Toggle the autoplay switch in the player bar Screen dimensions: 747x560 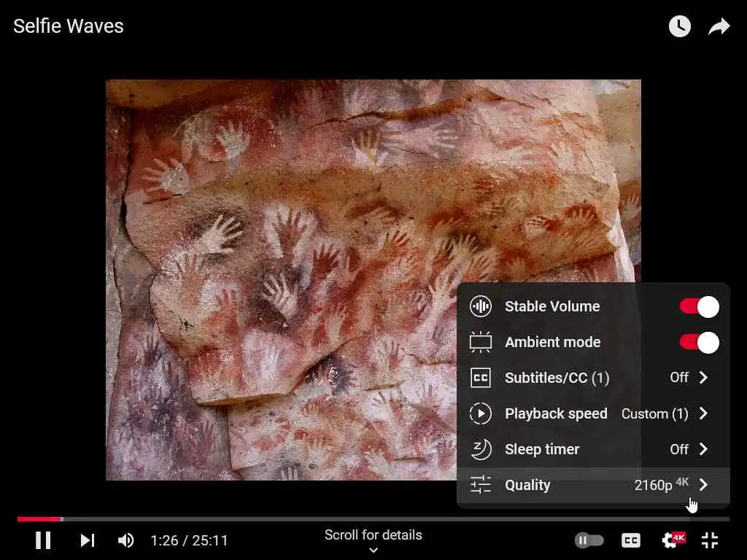tap(589, 540)
